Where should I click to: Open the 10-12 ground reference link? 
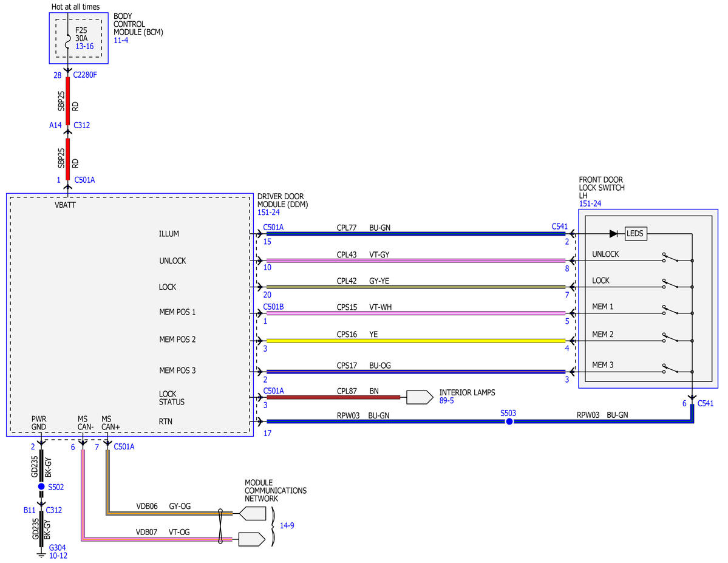coord(58,556)
